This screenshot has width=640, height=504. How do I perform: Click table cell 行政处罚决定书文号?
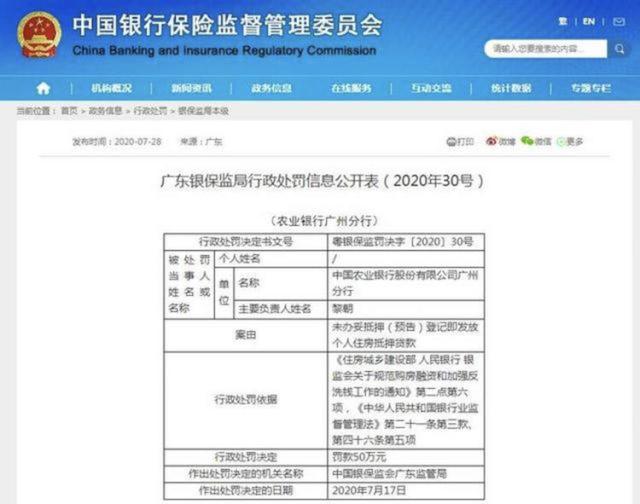pos(246,242)
